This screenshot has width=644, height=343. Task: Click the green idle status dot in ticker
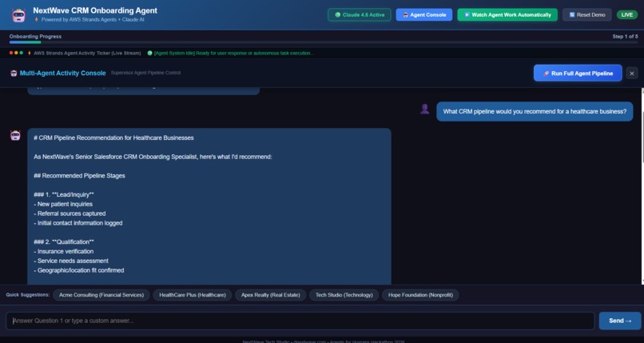click(149, 53)
